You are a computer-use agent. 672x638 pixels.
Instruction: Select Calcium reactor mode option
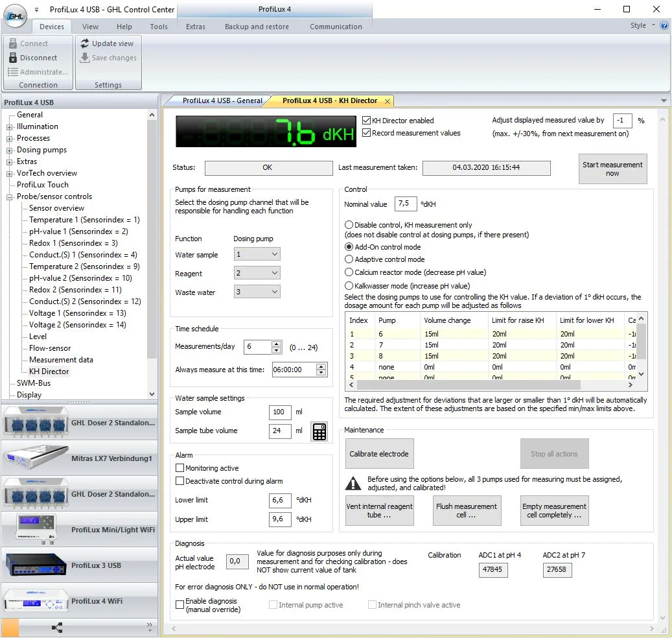coord(349,272)
